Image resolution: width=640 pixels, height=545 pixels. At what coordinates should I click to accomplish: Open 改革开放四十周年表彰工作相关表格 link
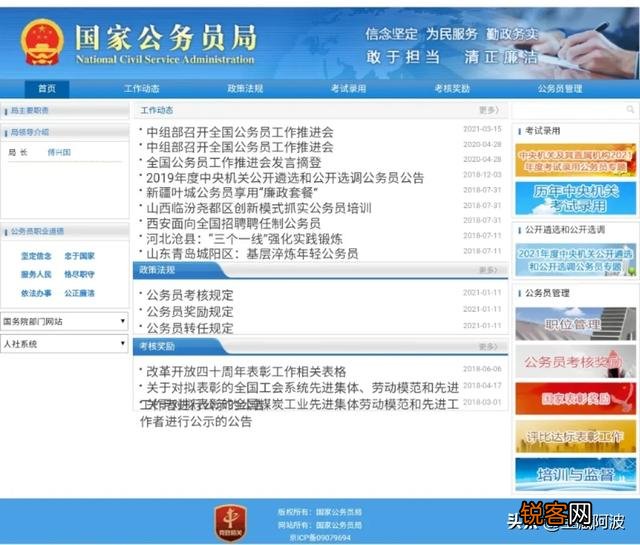click(x=246, y=371)
